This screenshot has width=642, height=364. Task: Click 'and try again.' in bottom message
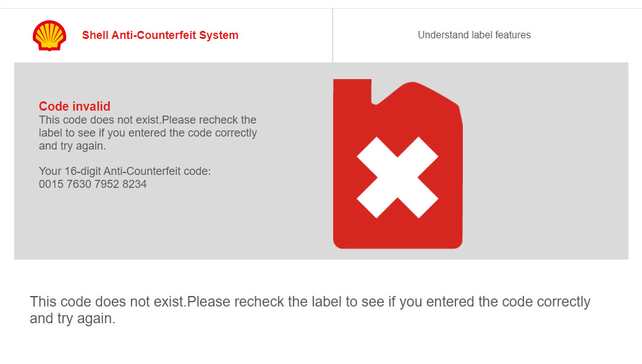tap(72, 318)
